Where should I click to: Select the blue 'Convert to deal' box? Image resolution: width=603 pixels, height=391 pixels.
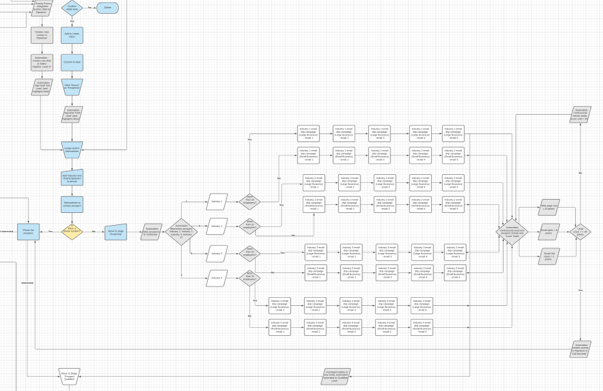click(x=72, y=62)
